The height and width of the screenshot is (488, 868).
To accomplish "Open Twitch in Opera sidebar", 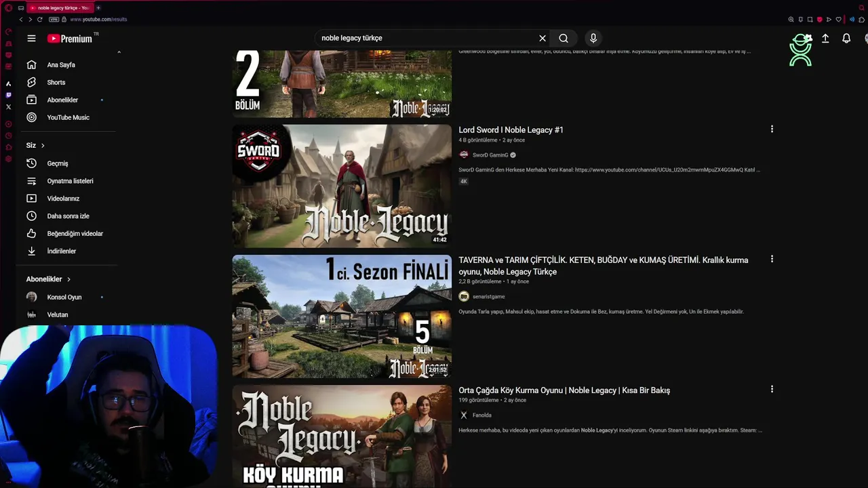I will (8, 96).
